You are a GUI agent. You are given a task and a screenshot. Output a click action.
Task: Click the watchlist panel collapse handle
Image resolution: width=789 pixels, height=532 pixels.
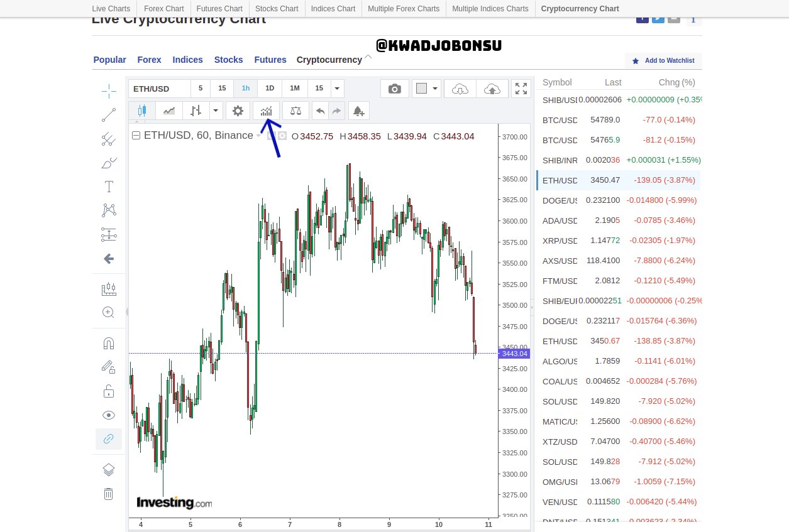[532, 307]
